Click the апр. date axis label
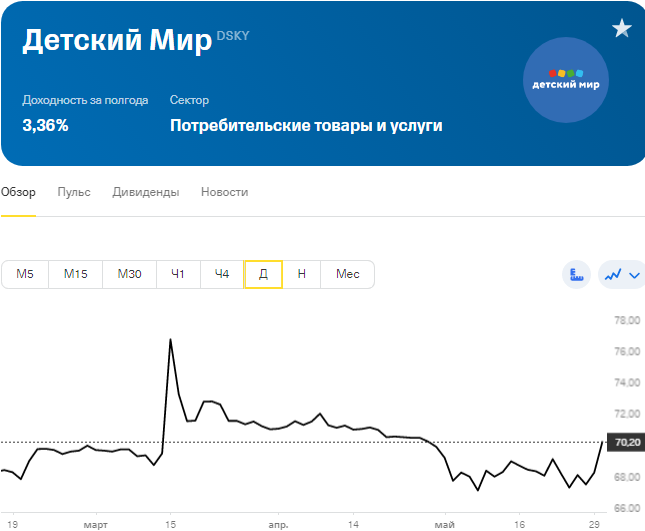 [x=278, y=525]
